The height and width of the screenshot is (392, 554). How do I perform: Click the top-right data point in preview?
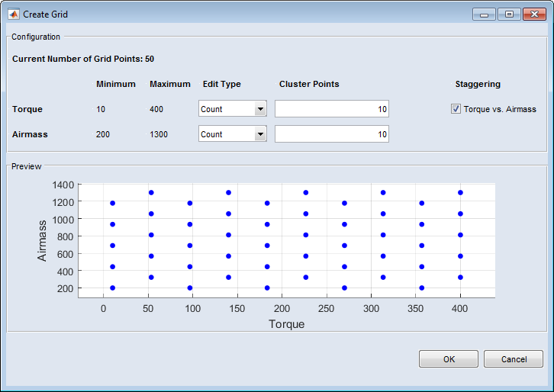point(460,193)
